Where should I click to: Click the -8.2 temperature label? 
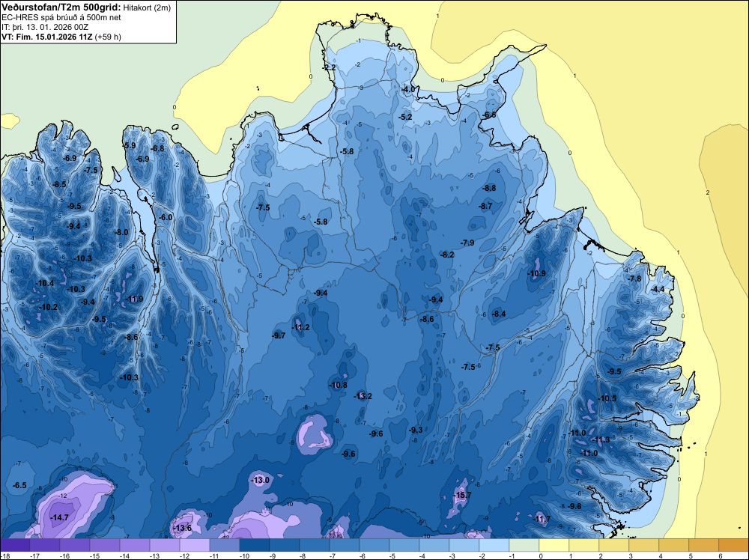(448, 255)
